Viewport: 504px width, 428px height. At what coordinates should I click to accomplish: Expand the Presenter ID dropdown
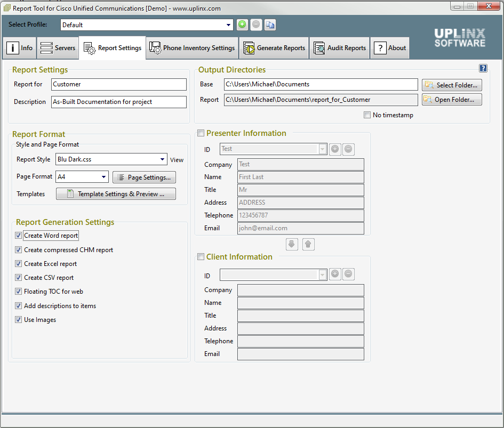click(322, 149)
